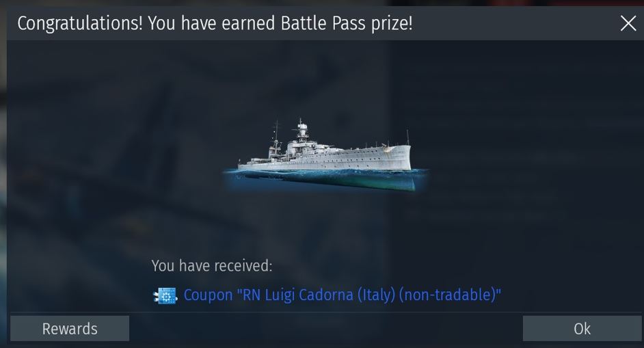Viewport: 644px width, 348px height.
Task: Click the thin mast at the ship's bow
Action: (x=408, y=137)
